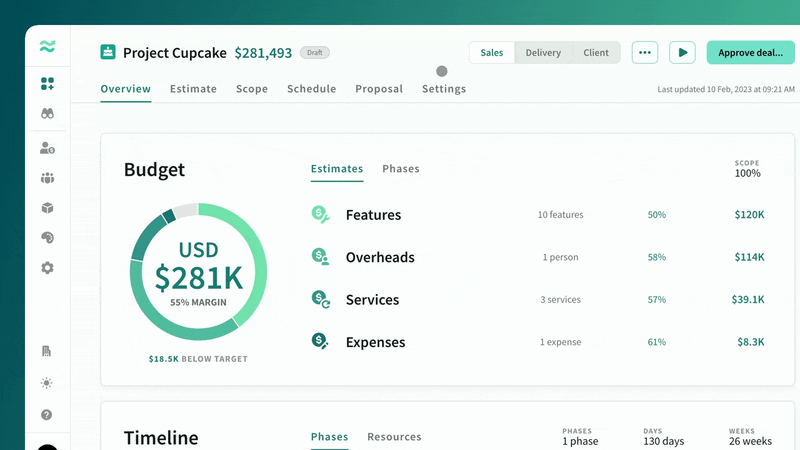Open the Schedule tab

click(x=312, y=89)
